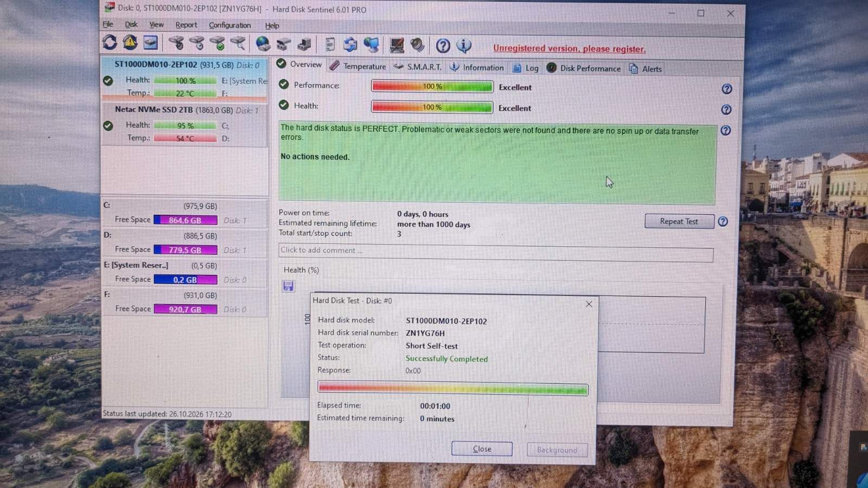Switch to the Alerts tab
Viewport: 868px width, 488px height.
(x=645, y=69)
